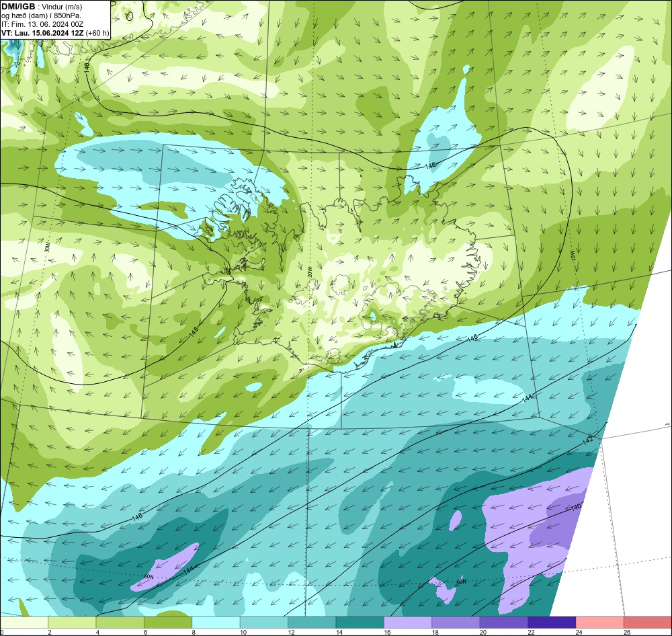672x636 pixels.
Task: Click the above-26 m/s salmon legend swatch
Action: [648, 623]
